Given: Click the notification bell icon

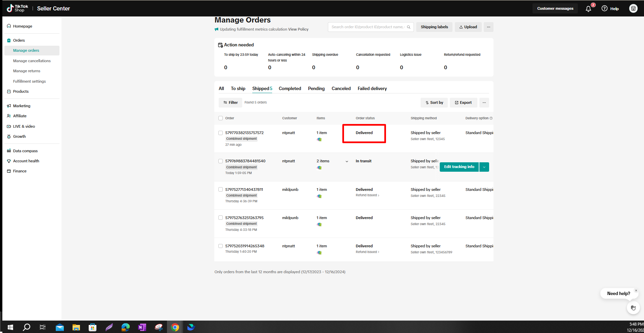Looking at the screenshot, I should 588,9.
